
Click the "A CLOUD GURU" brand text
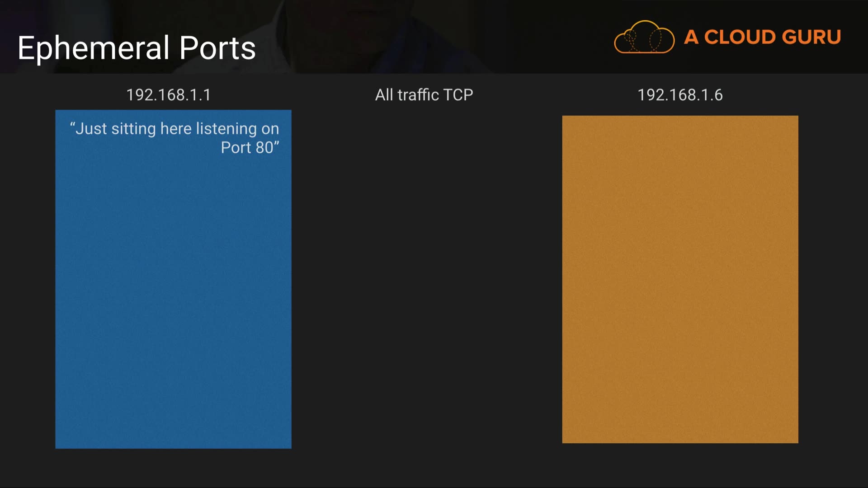point(762,37)
